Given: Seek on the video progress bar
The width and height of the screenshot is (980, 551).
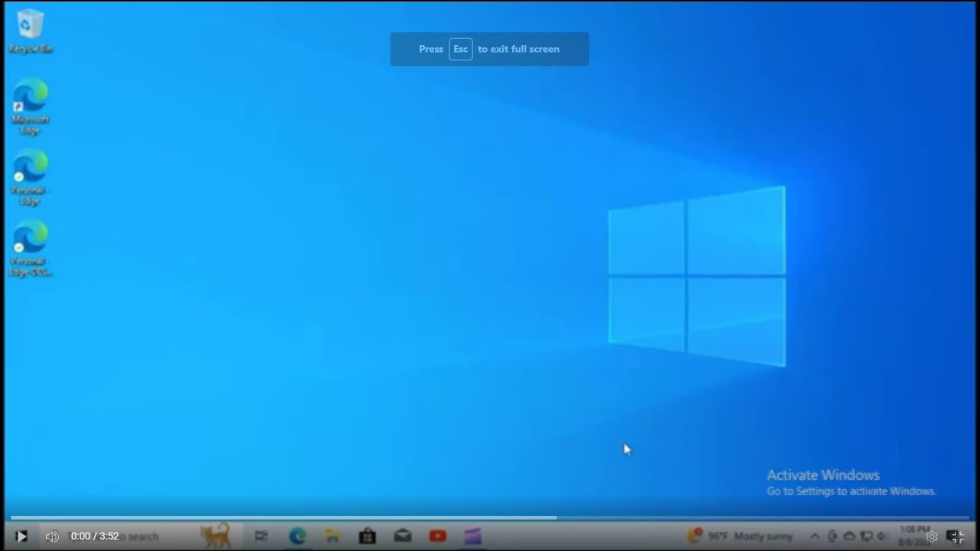Looking at the screenshot, I should tap(490, 518).
